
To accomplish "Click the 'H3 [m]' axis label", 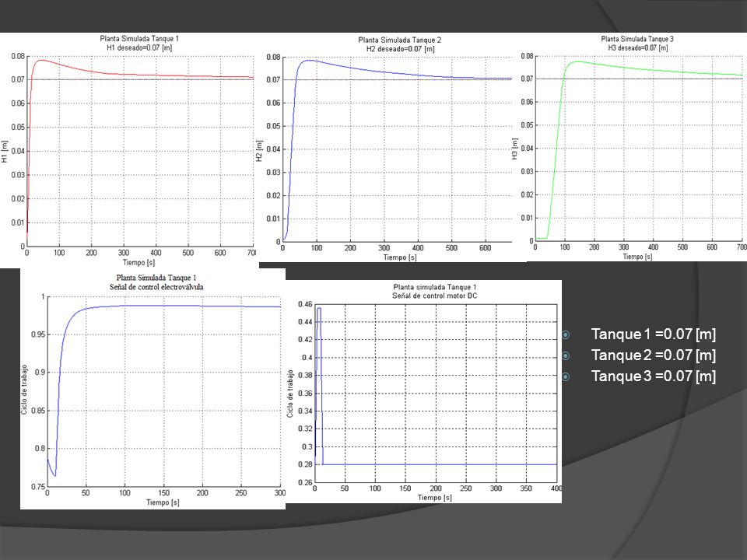I will (514, 149).
